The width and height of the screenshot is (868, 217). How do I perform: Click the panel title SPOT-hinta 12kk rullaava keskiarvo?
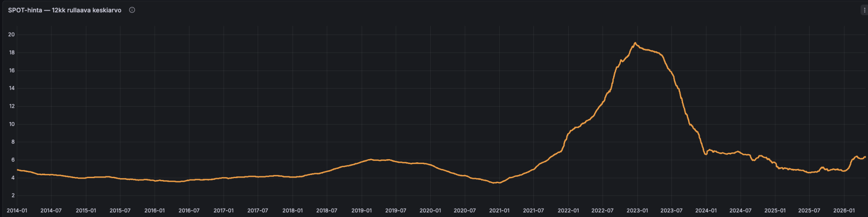click(x=65, y=10)
